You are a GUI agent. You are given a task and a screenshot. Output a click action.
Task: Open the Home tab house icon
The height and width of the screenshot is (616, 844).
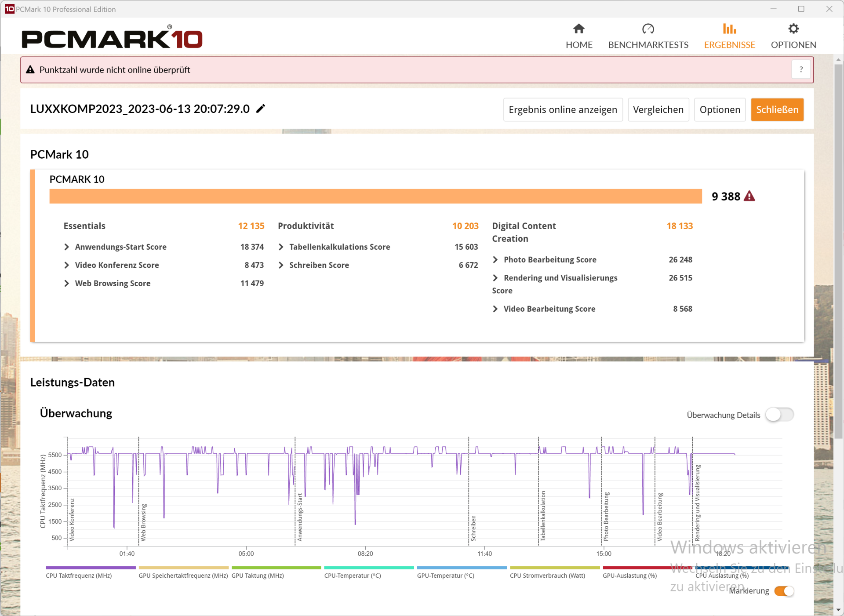(579, 29)
